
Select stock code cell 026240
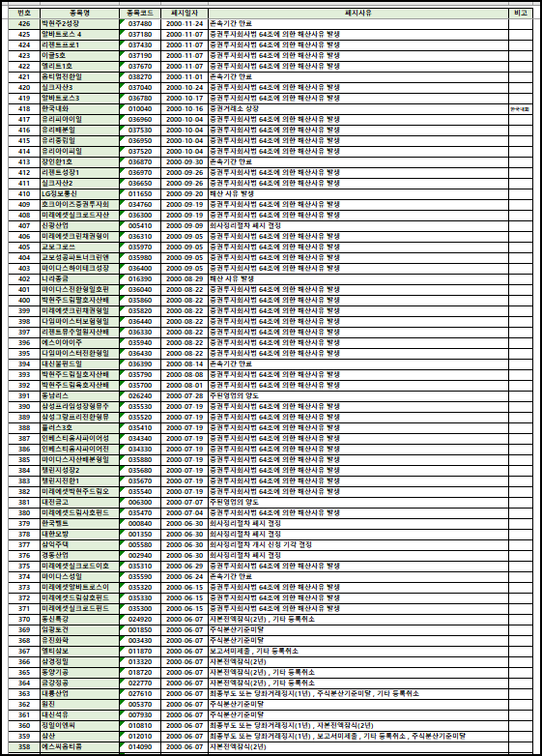(140, 395)
